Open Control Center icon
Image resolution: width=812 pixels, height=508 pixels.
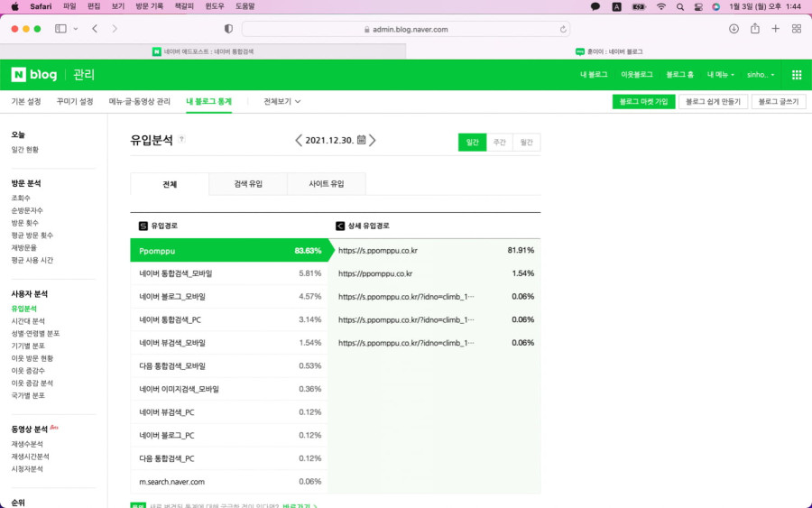click(x=698, y=6)
